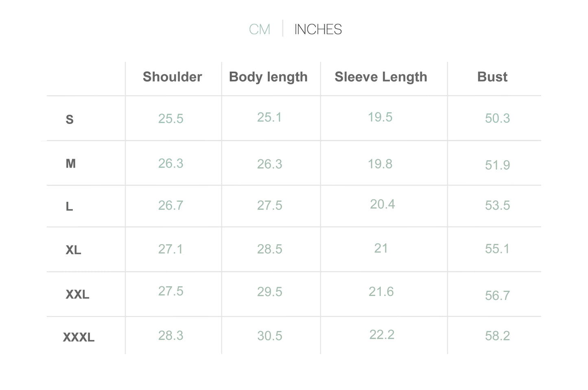Click the XXXL bust value 58.2

click(x=497, y=336)
